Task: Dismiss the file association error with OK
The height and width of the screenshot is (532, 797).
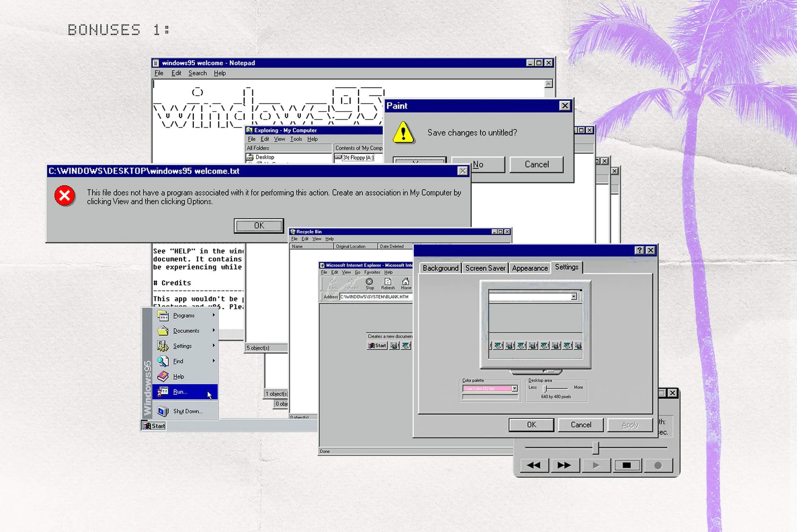Action: click(x=259, y=225)
